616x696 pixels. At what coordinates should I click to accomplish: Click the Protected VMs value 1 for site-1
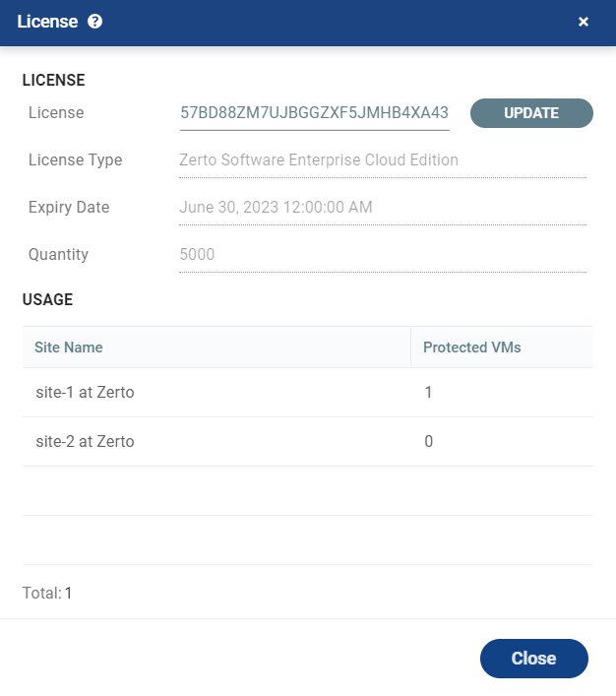428,393
